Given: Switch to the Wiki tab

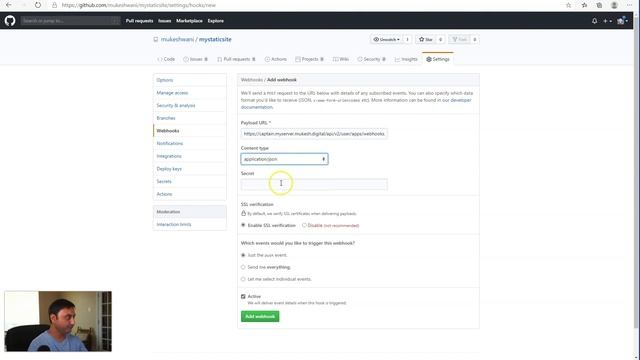Looking at the screenshot, I should click(341, 59).
